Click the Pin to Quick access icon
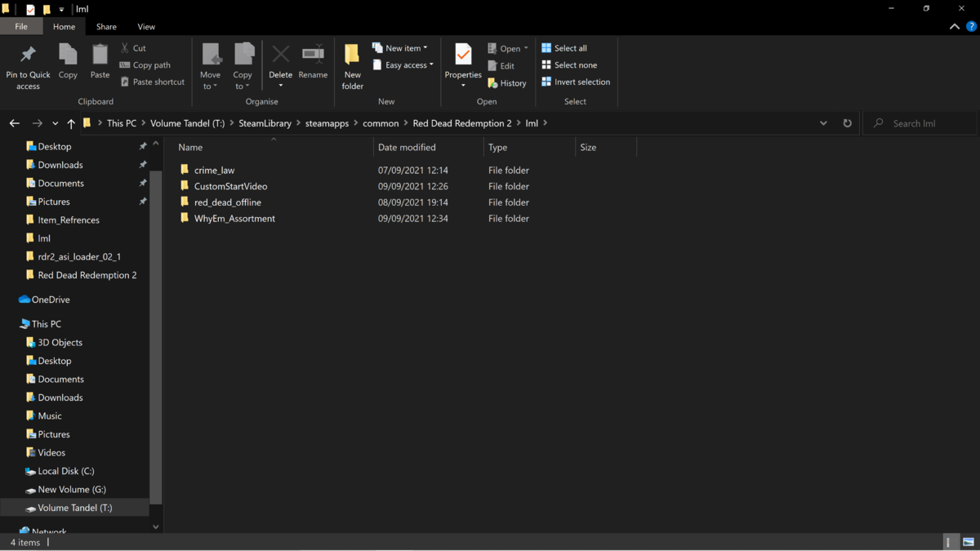 pyautogui.click(x=28, y=56)
